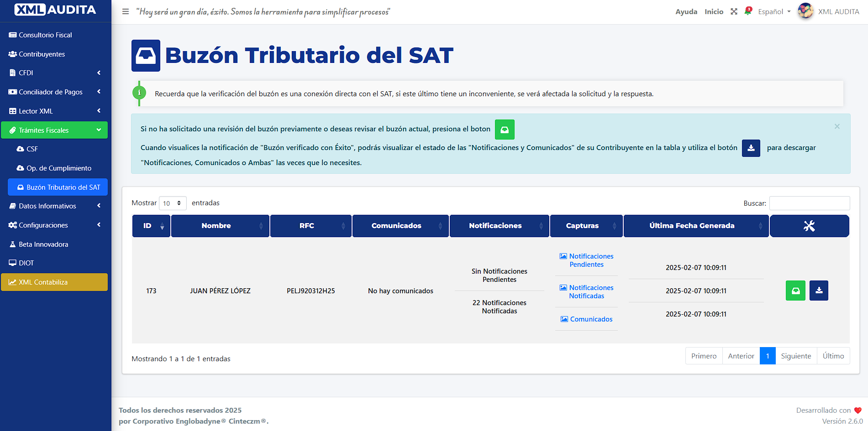Open the notifications bell icon
This screenshot has width=868, height=431.
coord(748,11)
